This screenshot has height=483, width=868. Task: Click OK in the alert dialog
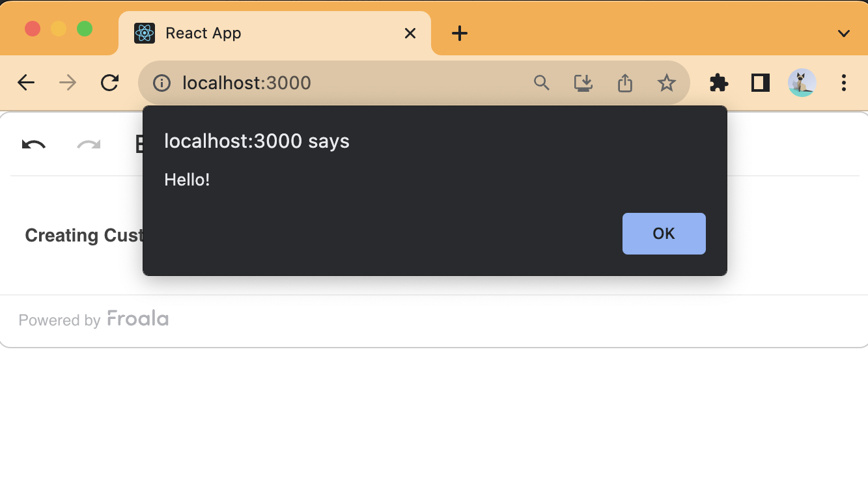point(664,234)
